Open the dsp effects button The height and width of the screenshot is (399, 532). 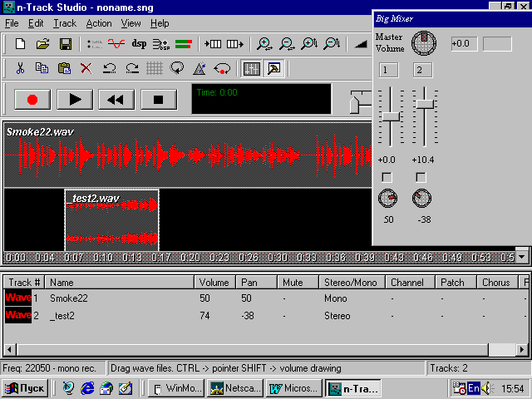point(139,44)
